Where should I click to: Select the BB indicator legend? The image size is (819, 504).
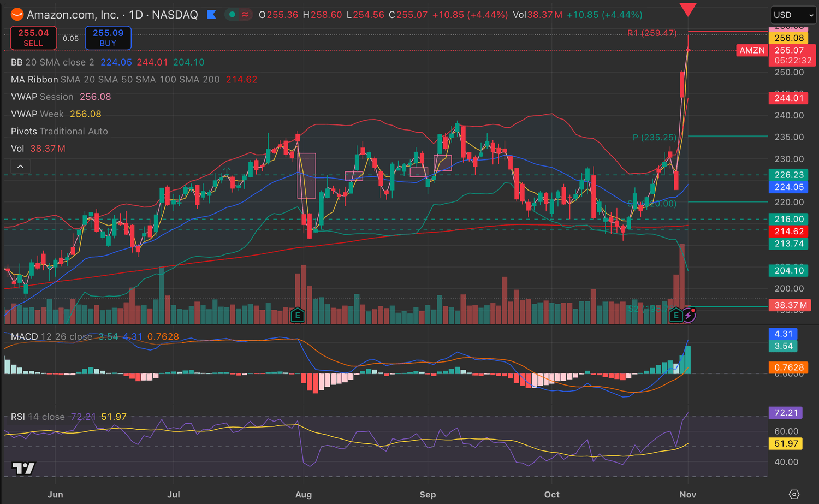17,62
